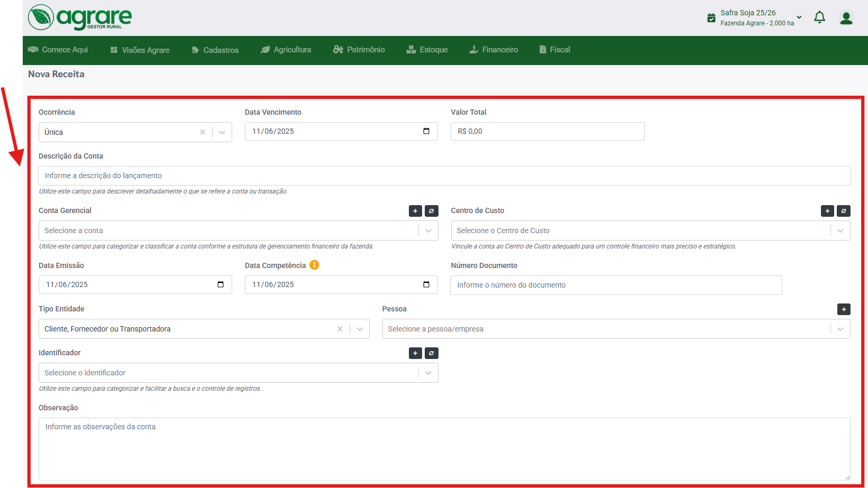Viewport: 868px width, 488px height.
Task: Open the Fiscal menu
Action: [555, 50]
